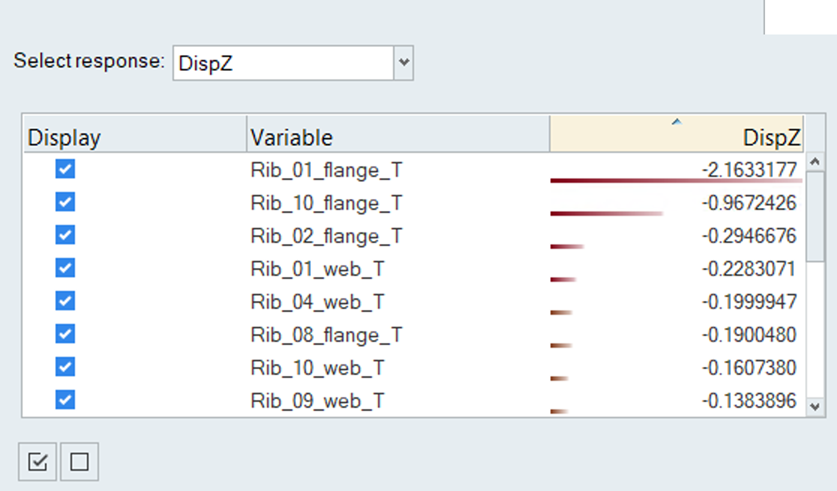
Task: Toggle display checkbox for Rib_10_flange_T
Action: coord(66,203)
